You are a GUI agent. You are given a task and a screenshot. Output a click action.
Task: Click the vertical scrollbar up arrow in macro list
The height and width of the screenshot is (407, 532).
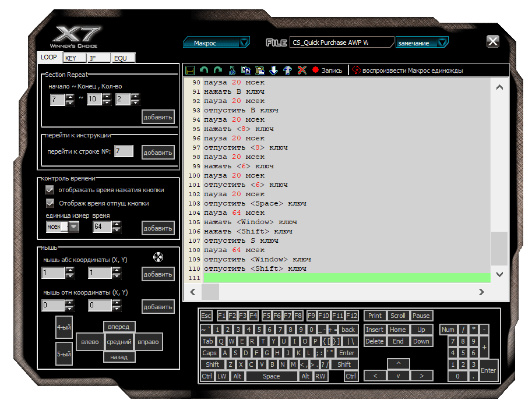pyautogui.click(x=499, y=87)
